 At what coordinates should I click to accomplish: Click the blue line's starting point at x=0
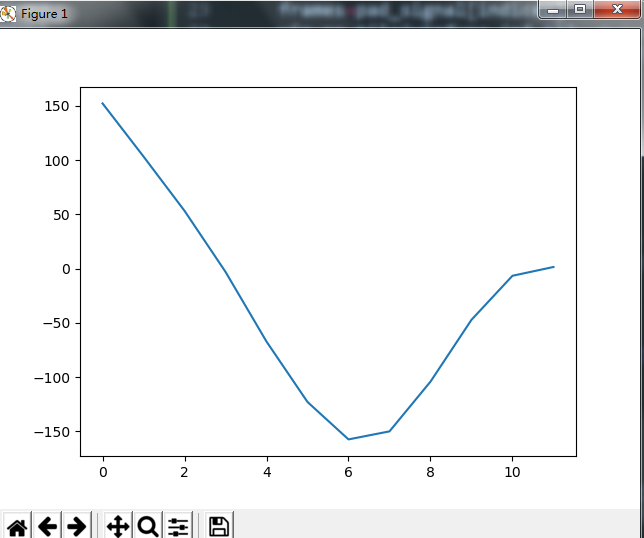(103, 103)
